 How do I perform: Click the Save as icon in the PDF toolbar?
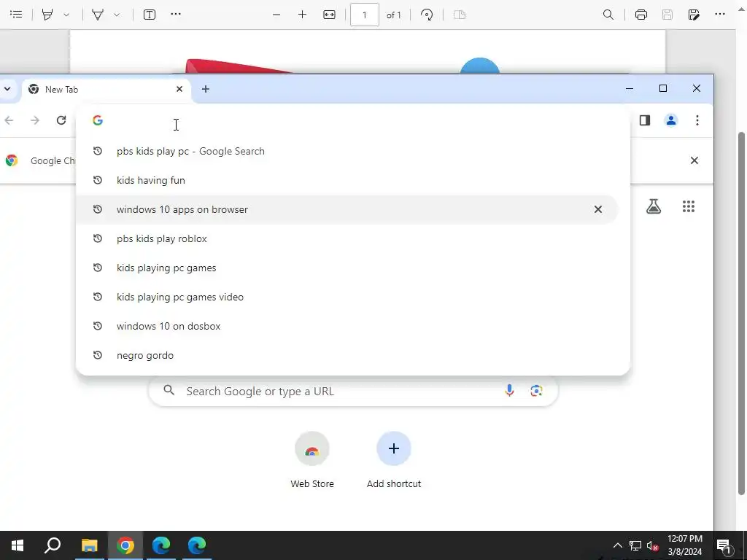(x=694, y=15)
